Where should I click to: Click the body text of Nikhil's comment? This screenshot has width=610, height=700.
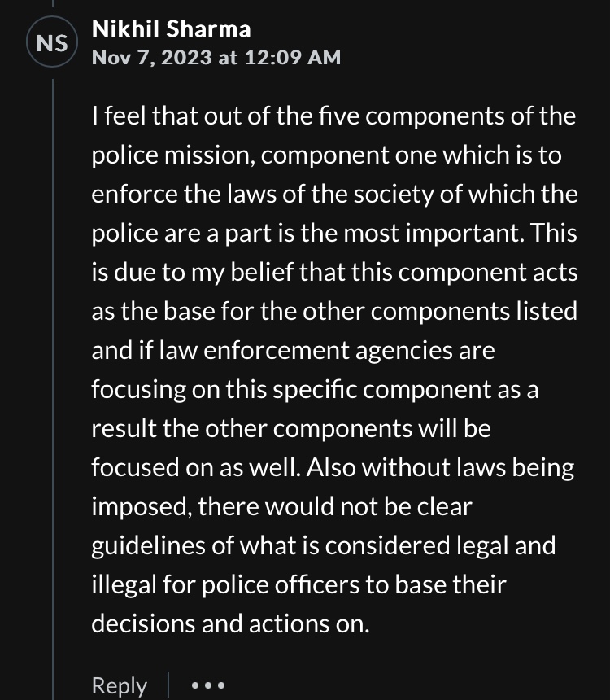(x=333, y=366)
